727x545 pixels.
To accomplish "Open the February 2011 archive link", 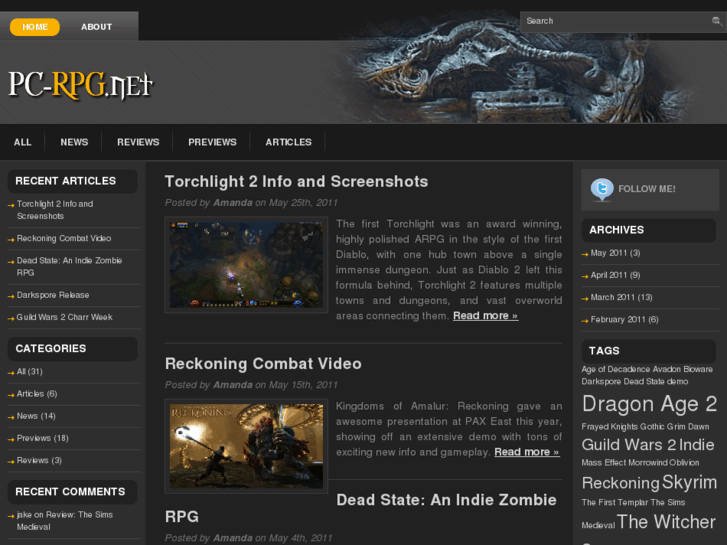I will pyautogui.click(x=624, y=320).
